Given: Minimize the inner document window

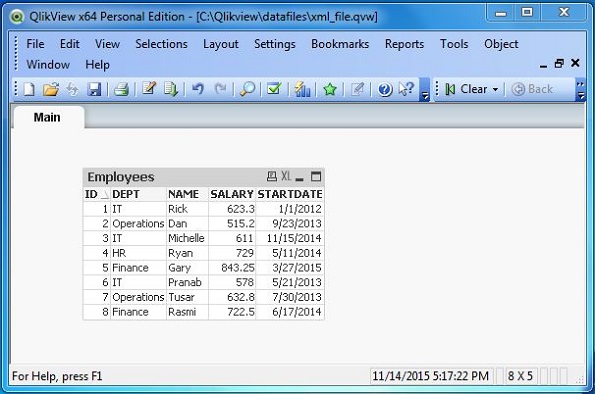Looking at the screenshot, I should click(543, 65).
